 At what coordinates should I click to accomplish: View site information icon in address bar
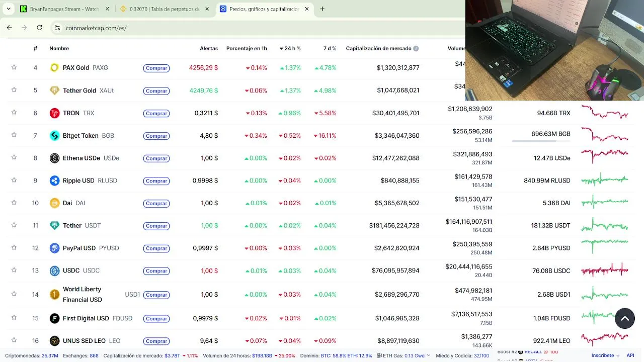click(57, 28)
